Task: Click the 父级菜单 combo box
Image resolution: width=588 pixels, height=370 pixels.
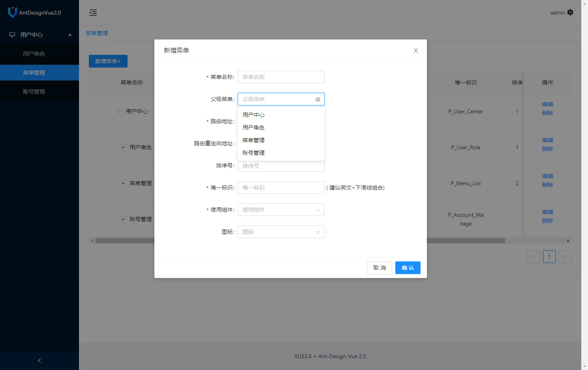Action: (x=281, y=99)
